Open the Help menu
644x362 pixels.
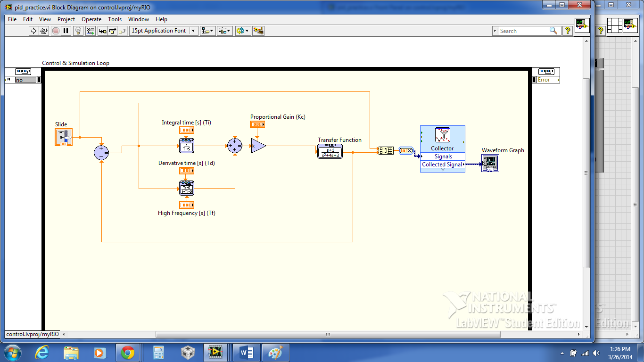161,19
